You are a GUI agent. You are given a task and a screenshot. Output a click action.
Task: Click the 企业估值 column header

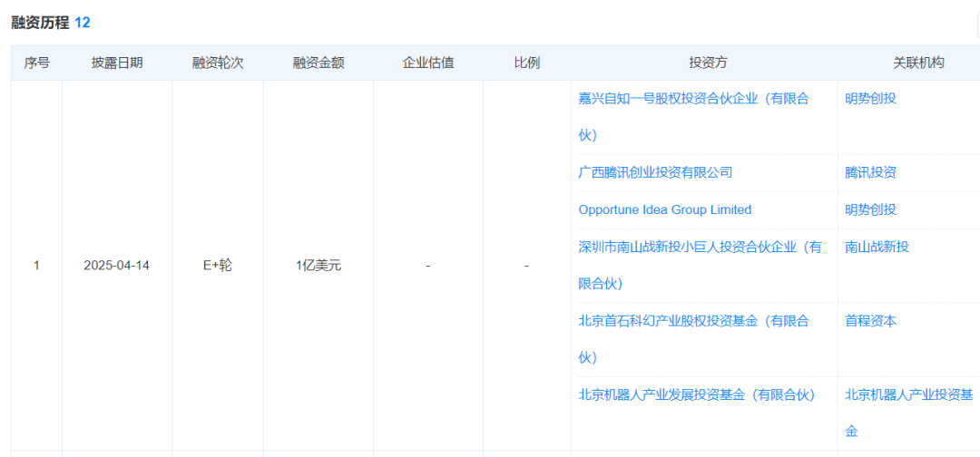pos(428,63)
